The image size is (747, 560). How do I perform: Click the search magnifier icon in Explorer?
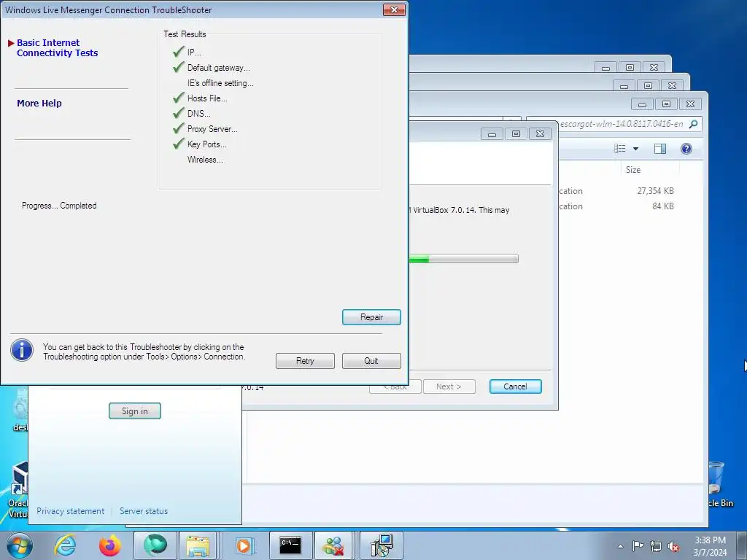[694, 124]
